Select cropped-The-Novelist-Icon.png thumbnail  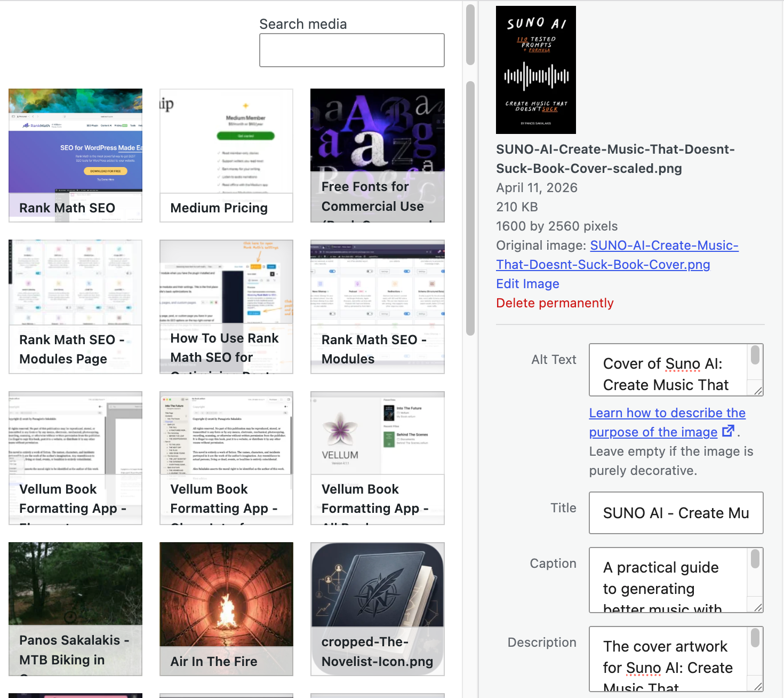click(x=377, y=609)
